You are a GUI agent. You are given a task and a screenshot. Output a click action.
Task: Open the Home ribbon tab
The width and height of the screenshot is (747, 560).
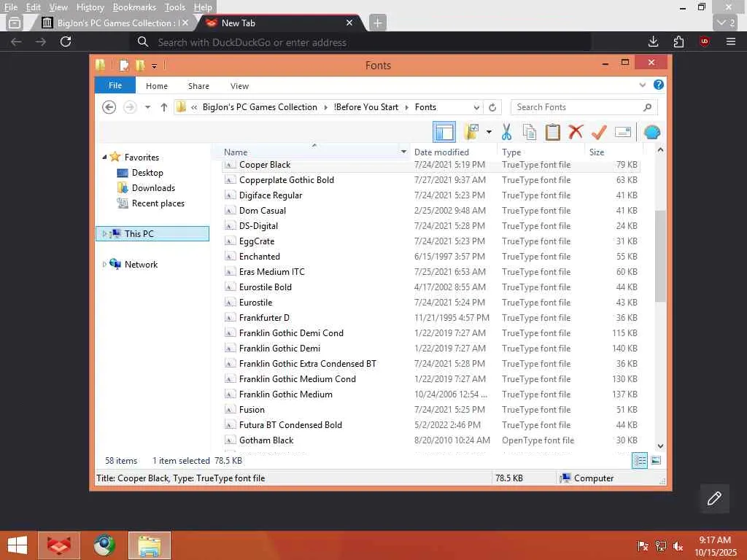[157, 86]
